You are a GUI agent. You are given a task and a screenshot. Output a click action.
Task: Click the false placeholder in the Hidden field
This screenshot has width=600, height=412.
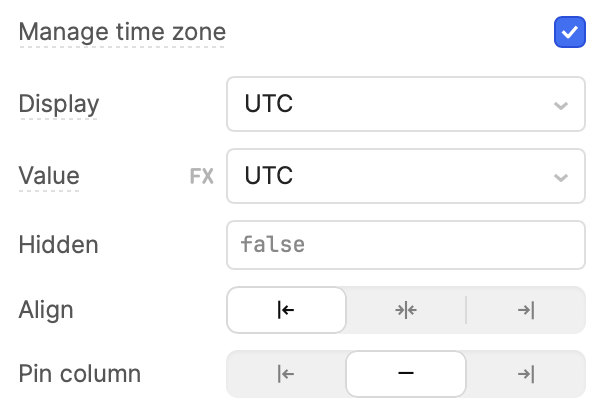pos(272,245)
